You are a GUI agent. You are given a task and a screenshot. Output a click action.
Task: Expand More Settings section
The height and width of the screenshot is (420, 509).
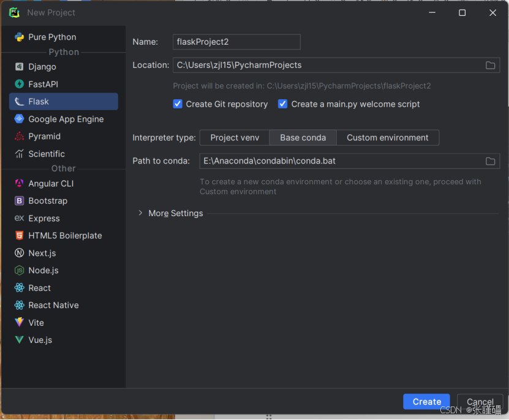coord(140,213)
